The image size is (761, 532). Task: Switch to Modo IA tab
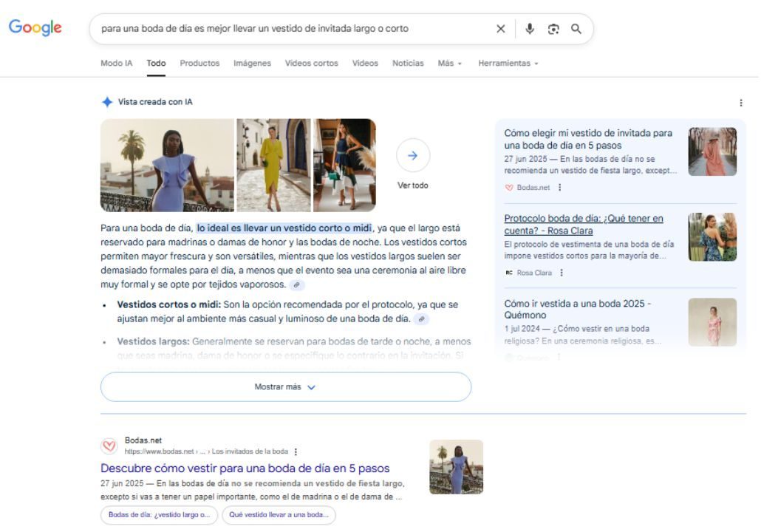(117, 63)
